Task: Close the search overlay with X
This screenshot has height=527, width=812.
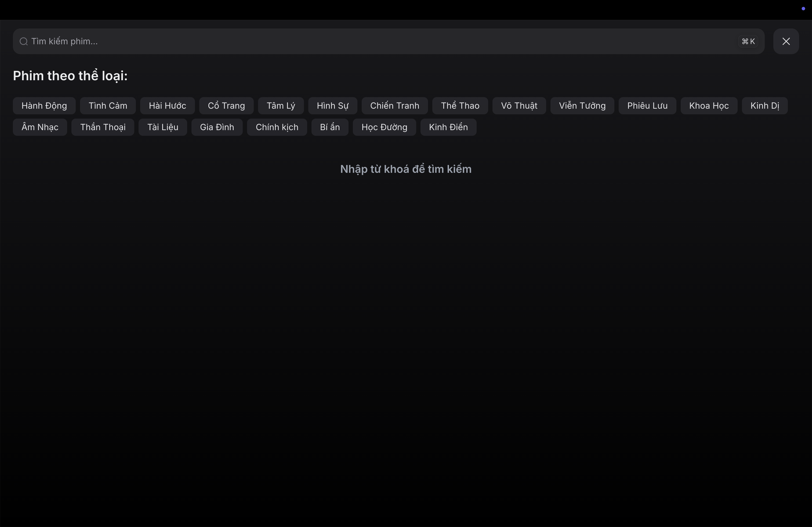Action: [x=786, y=41]
